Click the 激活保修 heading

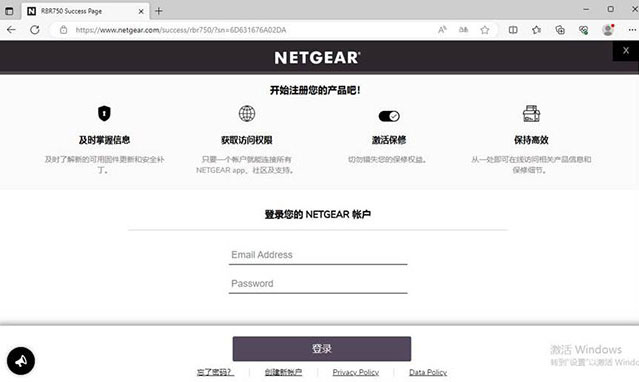pyautogui.click(x=389, y=140)
